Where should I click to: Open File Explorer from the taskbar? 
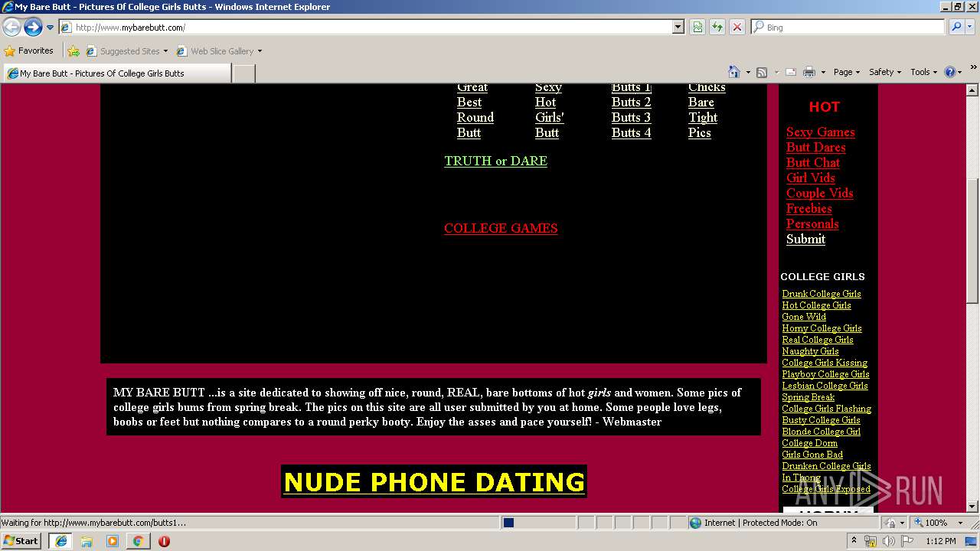pyautogui.click(x=87, y=541)
